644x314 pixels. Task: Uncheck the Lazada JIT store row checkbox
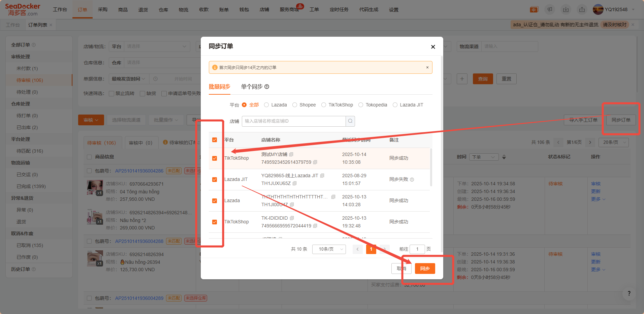(215, 180)
